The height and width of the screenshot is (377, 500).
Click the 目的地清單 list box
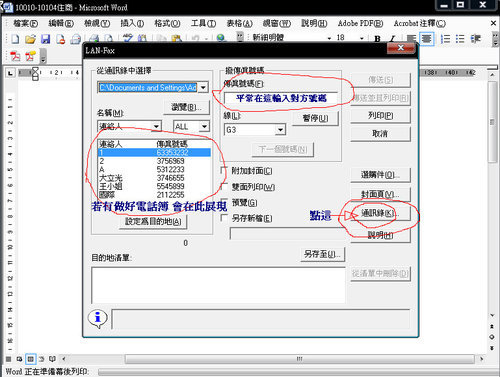click(218, 285)
